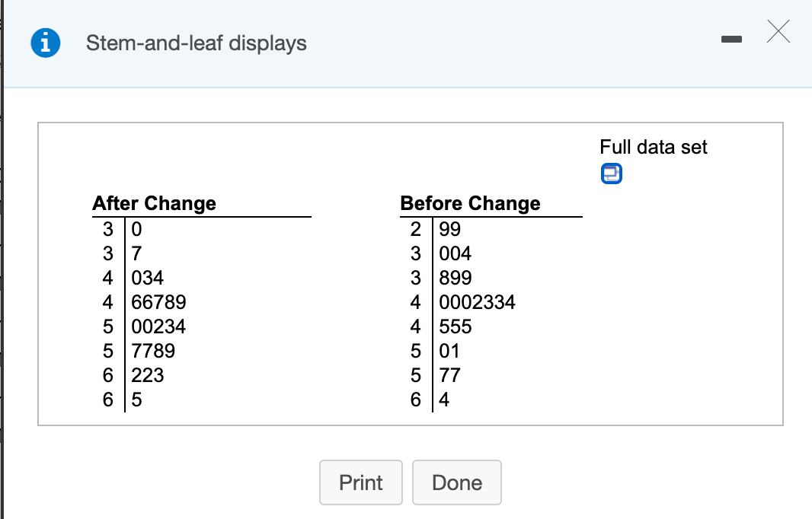Select Before Change leaf row 555

click(x=456, y=326)
